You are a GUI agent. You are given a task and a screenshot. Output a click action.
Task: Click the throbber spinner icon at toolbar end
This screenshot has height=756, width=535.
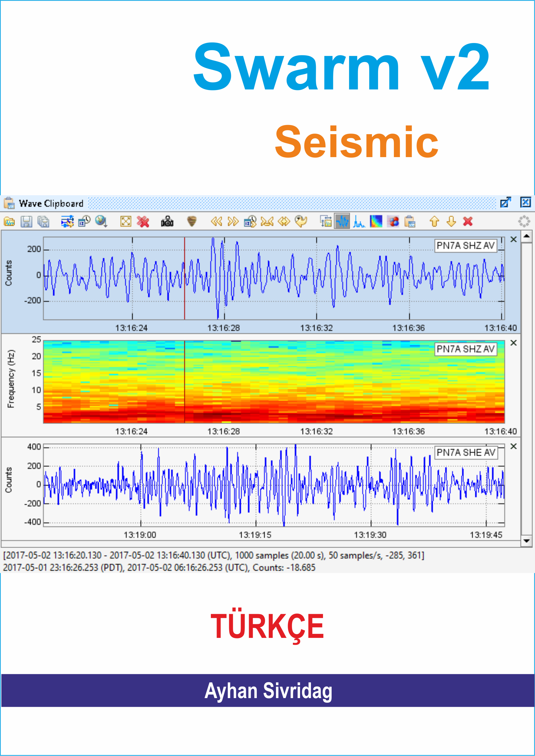coord(524,222)
